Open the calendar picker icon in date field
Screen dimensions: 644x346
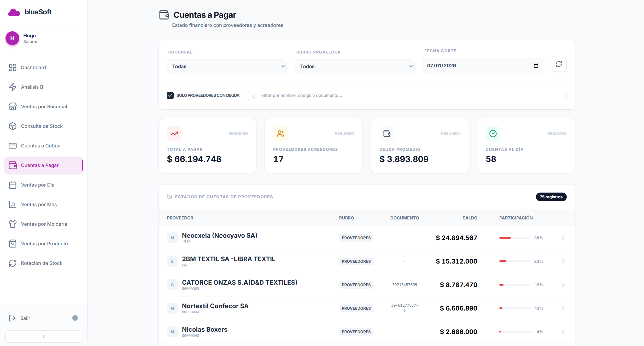click(536, 65)
